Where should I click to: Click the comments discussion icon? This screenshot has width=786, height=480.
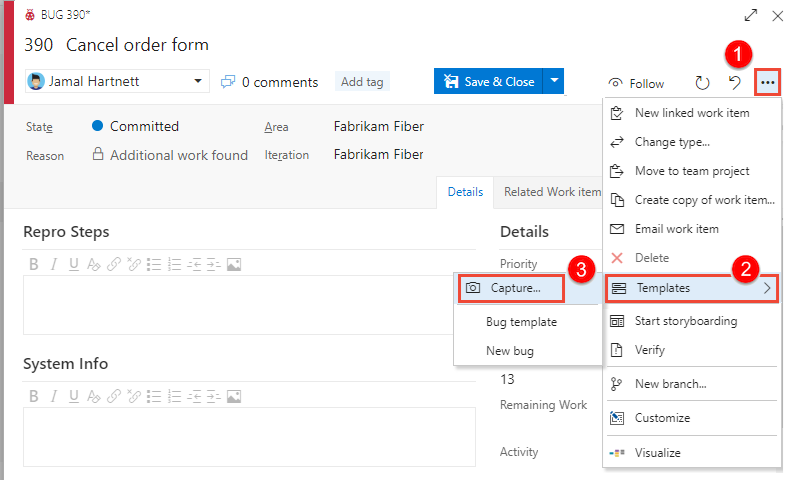click(x=228, y=82)
